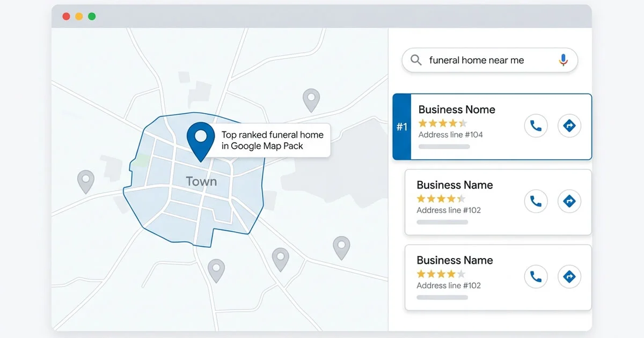The height and width of the screenshot is (338, 644).
Task: Click the microphone icon in the search bar
Action: [563, 60]
